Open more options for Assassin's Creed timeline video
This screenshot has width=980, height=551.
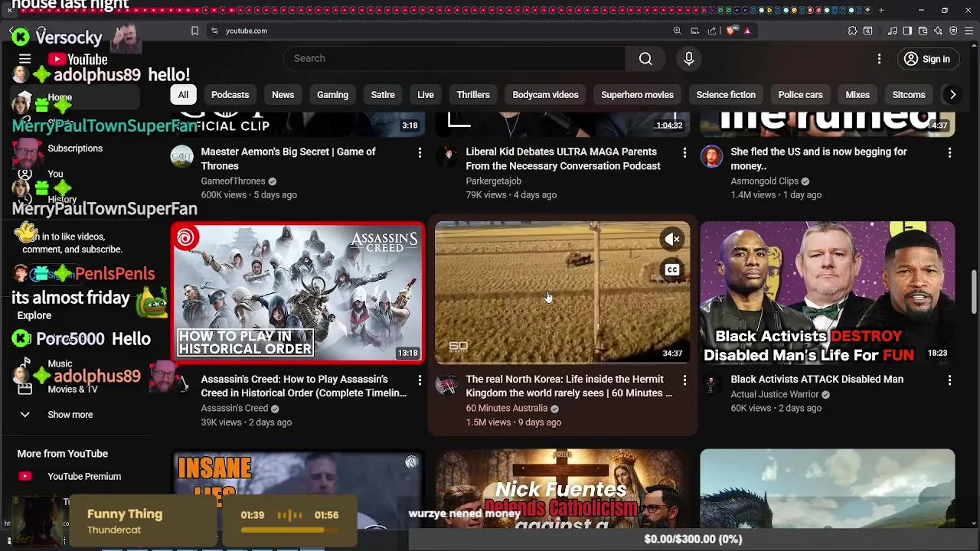click(420, 380)
